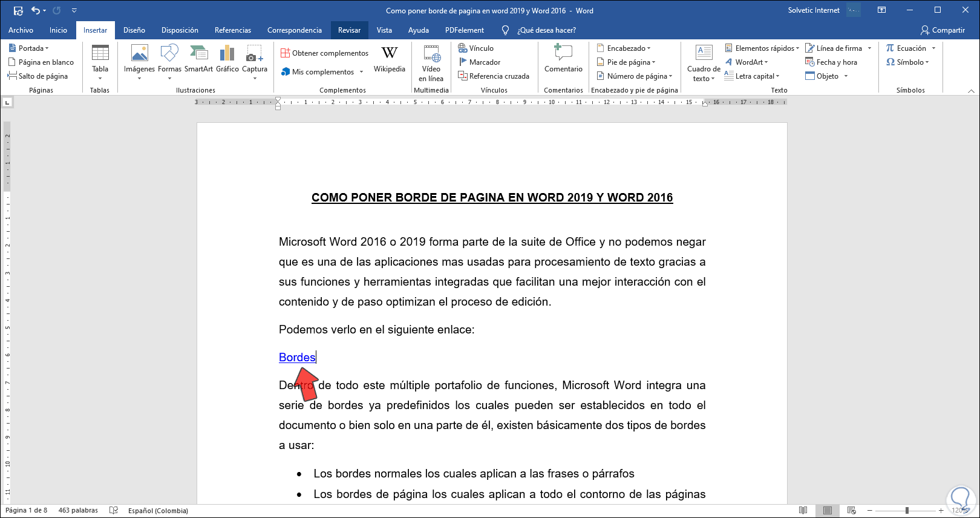Select the Correspondencia tab

pos(295,30)
